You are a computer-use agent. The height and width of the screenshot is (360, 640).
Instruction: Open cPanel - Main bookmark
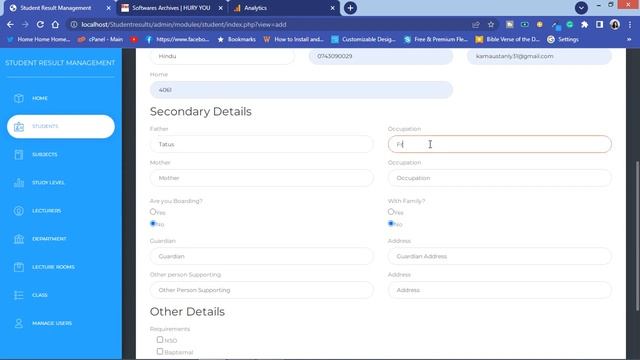tap(100, 40)
